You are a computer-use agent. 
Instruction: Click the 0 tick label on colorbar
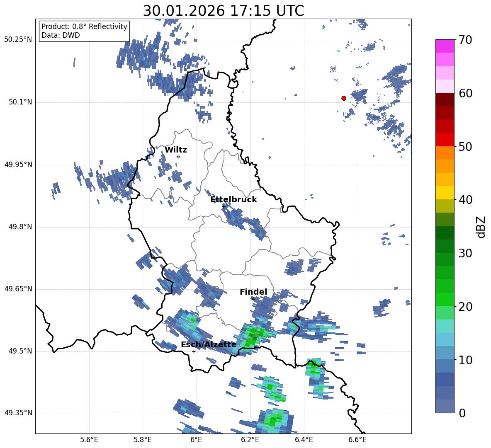pos(462,413)
